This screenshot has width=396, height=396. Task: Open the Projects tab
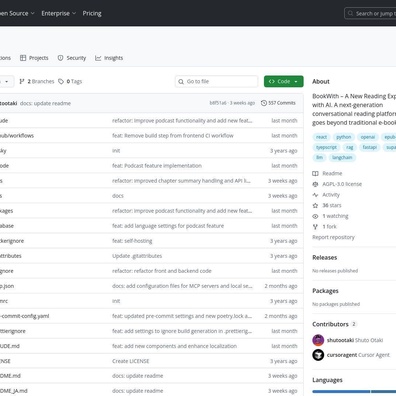point(34,58)
